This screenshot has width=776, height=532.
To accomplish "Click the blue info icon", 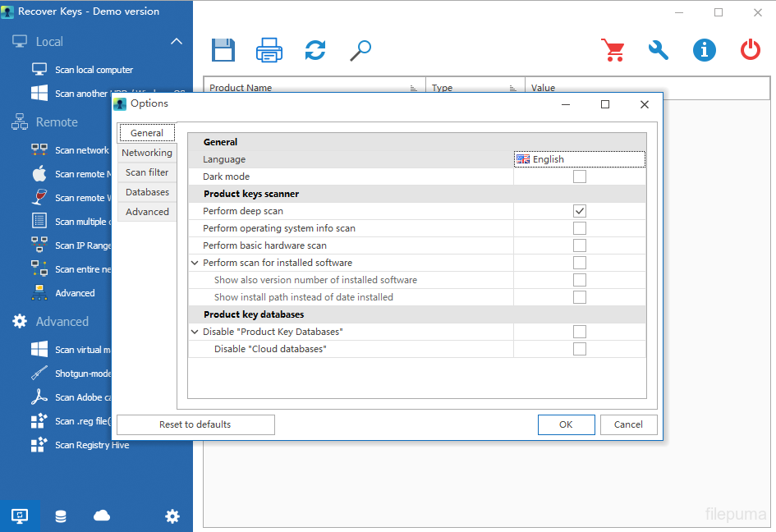I will click(x=704, y=50).
